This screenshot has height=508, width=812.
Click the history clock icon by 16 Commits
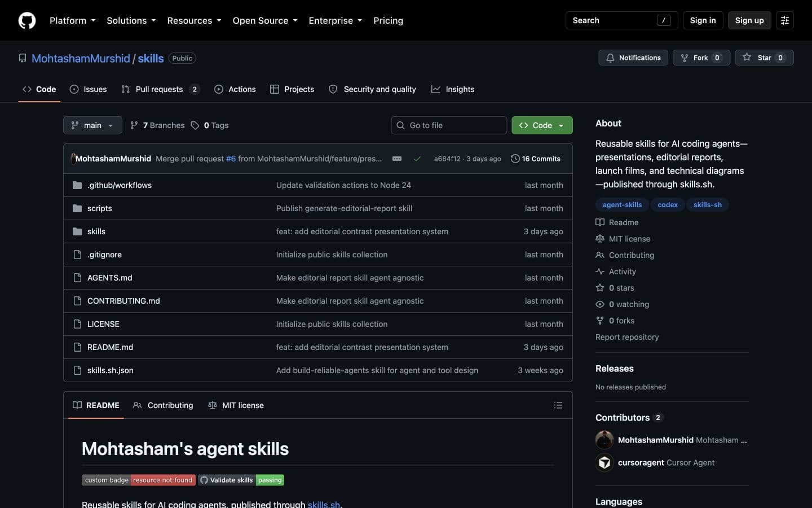[x=515, y=159]
